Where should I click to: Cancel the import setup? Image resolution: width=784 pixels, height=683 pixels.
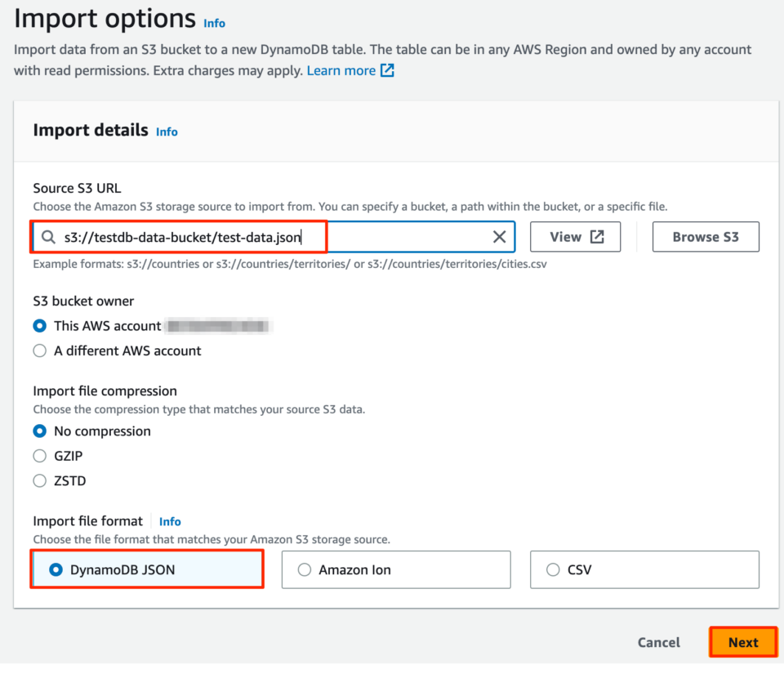pyautogui.click(x=658, y=642)
